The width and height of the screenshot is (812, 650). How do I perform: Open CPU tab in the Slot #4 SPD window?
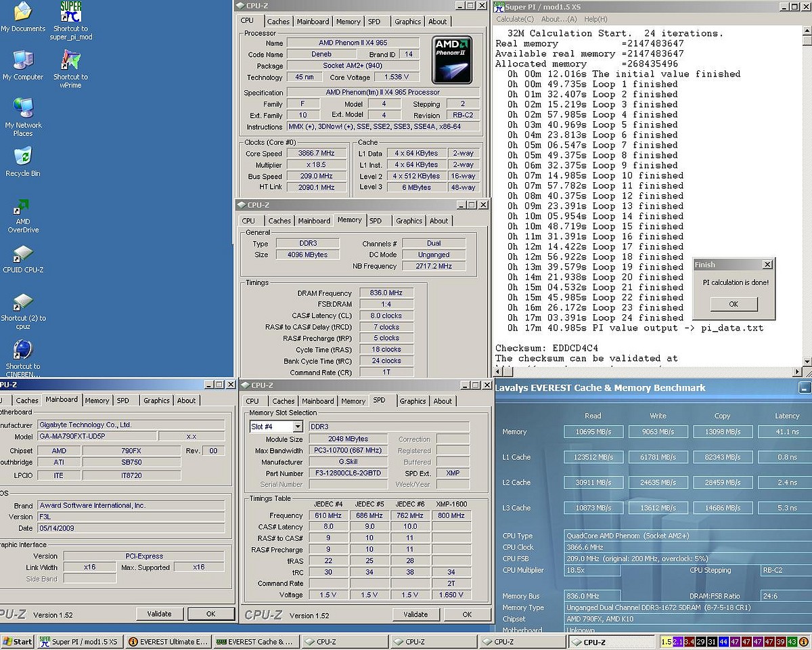253,401
